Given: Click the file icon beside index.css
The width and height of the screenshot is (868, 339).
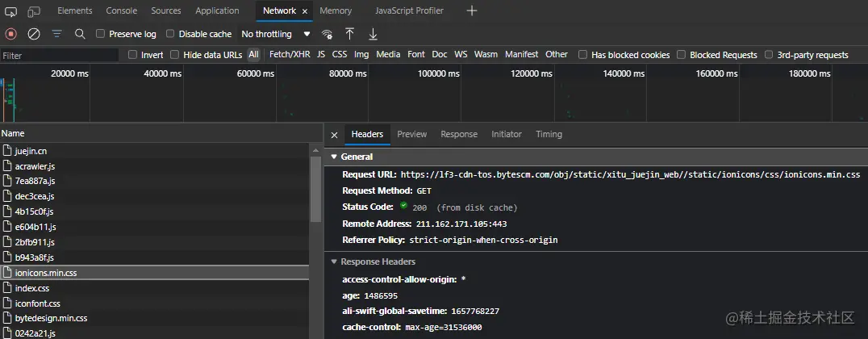Looking at the screenshot, I should pos(7,288).
